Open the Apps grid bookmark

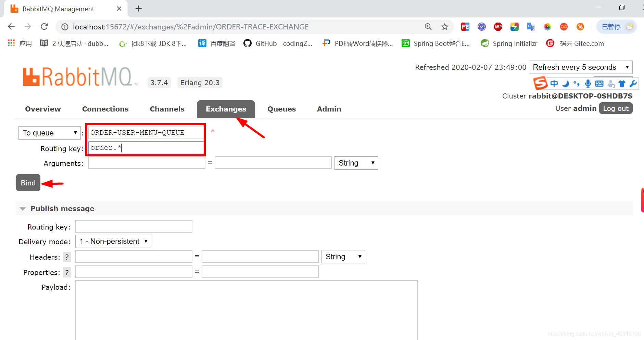click(20, 43)
